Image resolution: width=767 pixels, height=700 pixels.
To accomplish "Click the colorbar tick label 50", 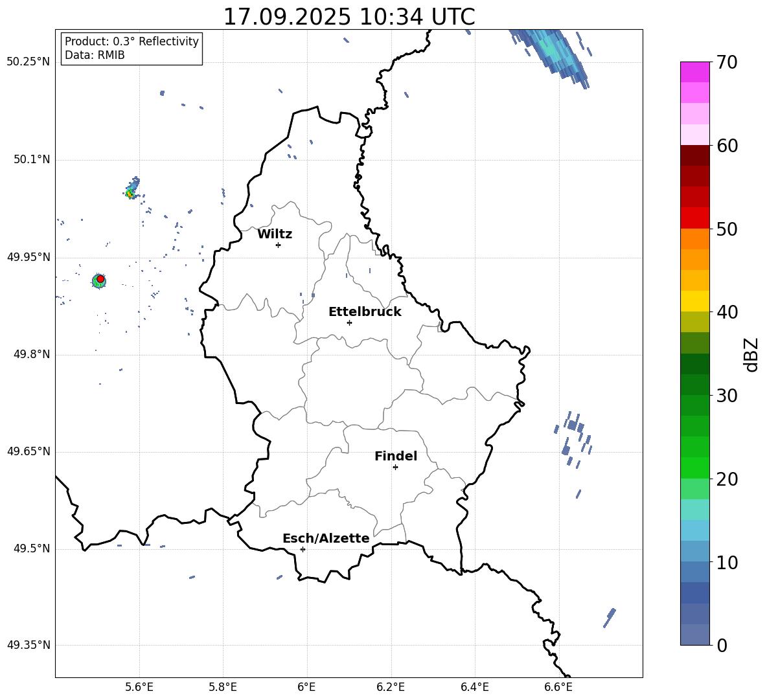I will click(x=727, y=229).
